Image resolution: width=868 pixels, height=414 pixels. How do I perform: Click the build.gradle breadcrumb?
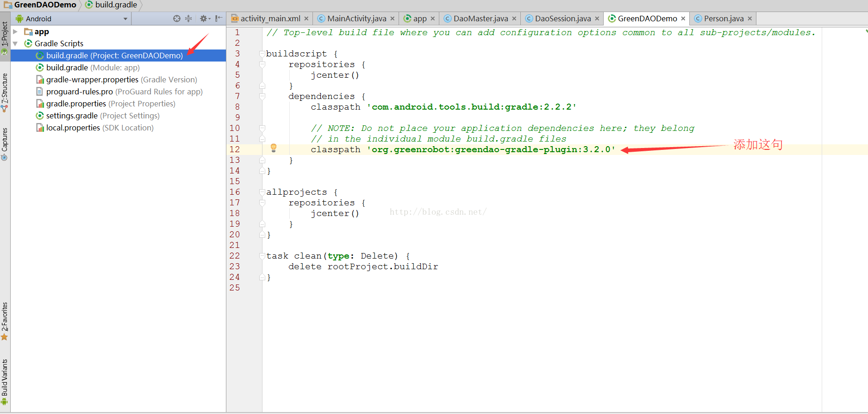click(x=111, y=5)
